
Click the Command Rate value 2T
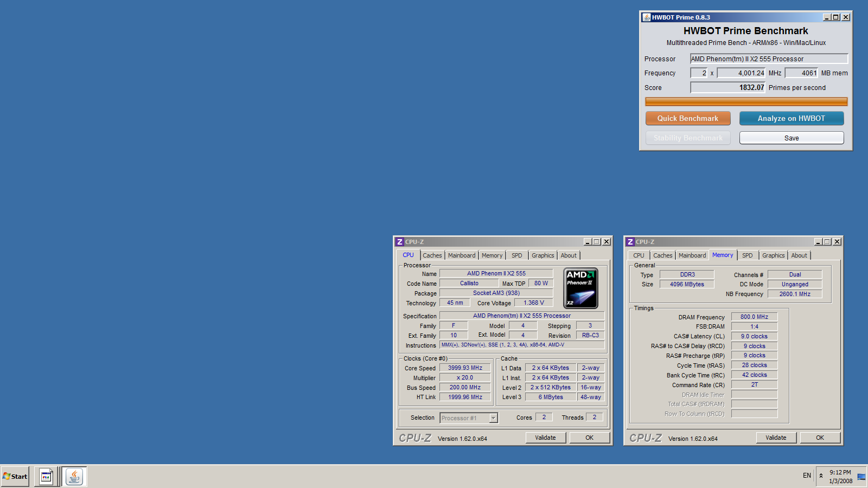coord(754,384)
